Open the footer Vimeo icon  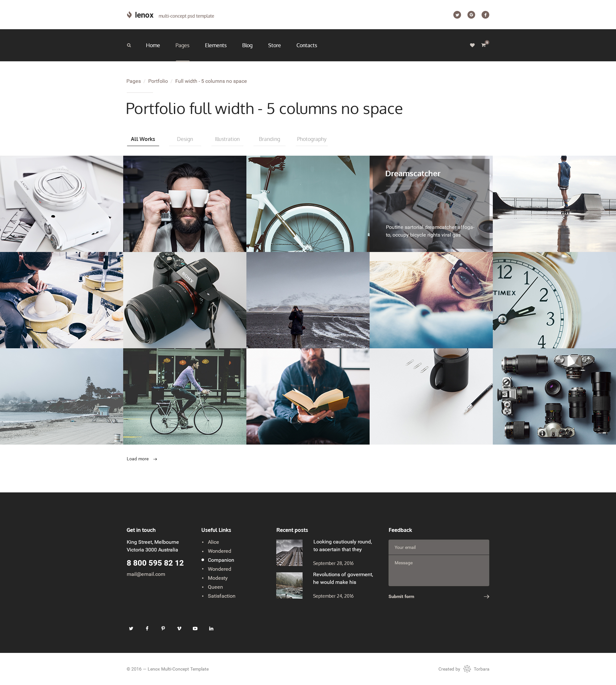pyautogui.click(x=179, y=629)
